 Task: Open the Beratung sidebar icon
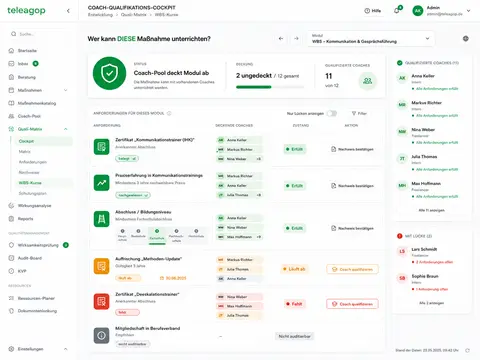(x=11, y=77)
